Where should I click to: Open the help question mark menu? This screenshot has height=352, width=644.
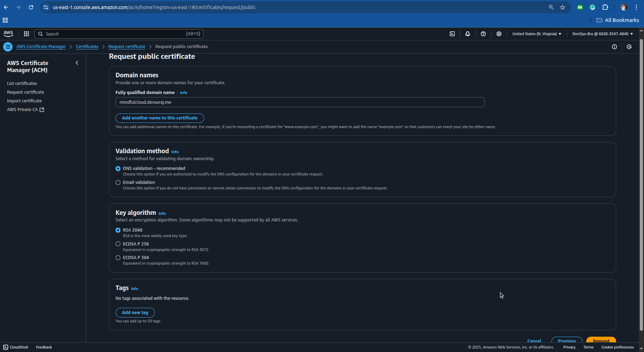[x=483, y=34]
